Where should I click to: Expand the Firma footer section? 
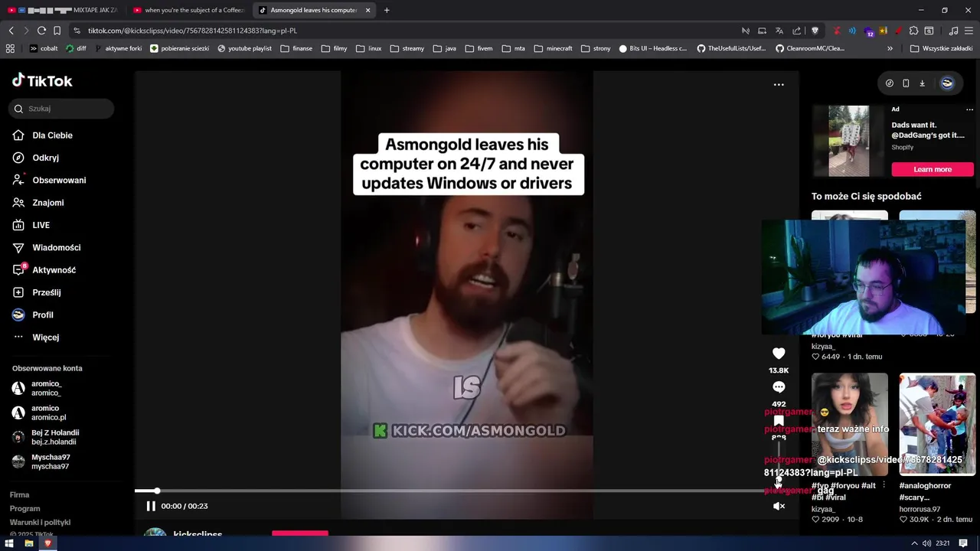click(19, 495)
